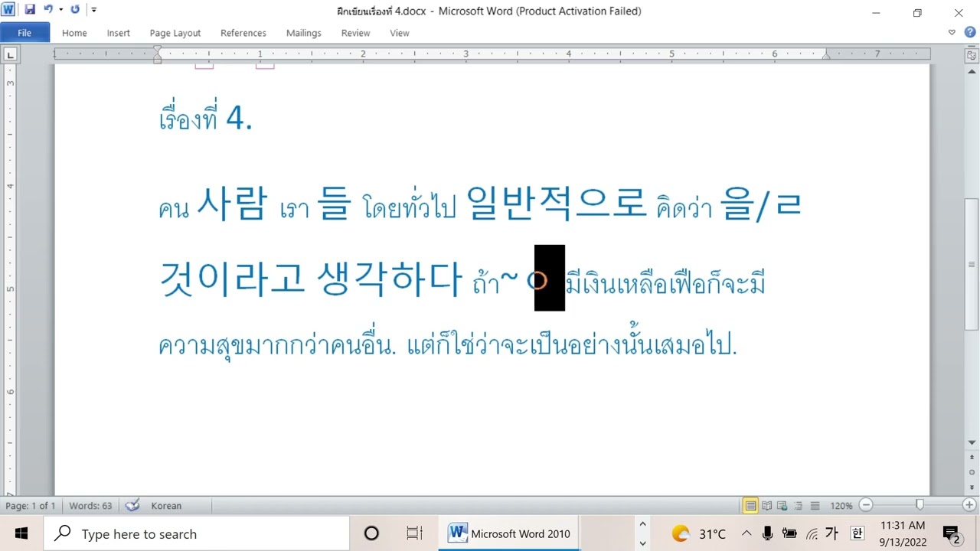Open Customize Quick Access Toolbar dropdown

click(x=93, y=10)
